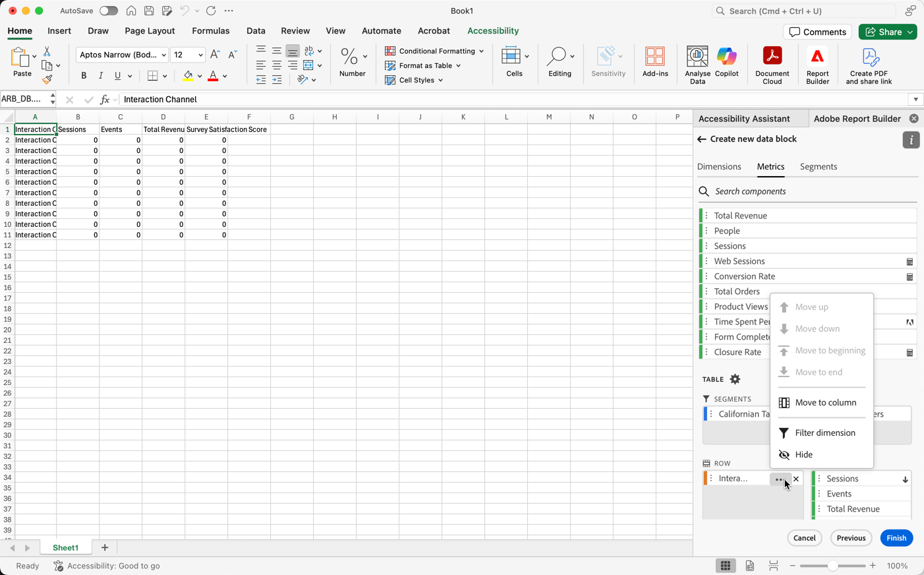Select Normal view in status bar

point(725,566)
